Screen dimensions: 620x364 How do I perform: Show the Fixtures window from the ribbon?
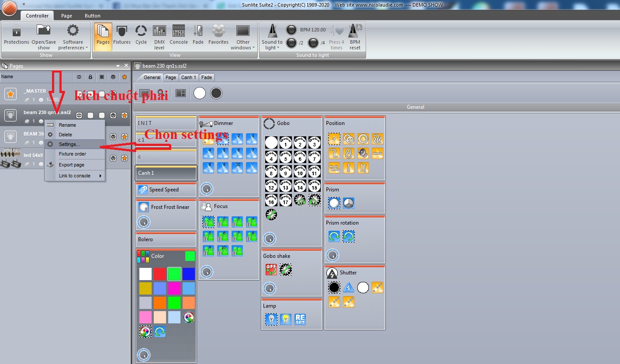point(122,36)
